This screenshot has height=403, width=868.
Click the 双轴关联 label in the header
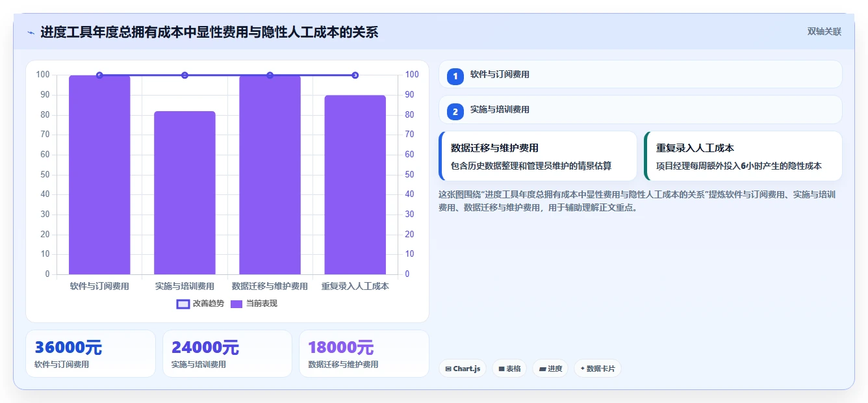tap(824, 32)
